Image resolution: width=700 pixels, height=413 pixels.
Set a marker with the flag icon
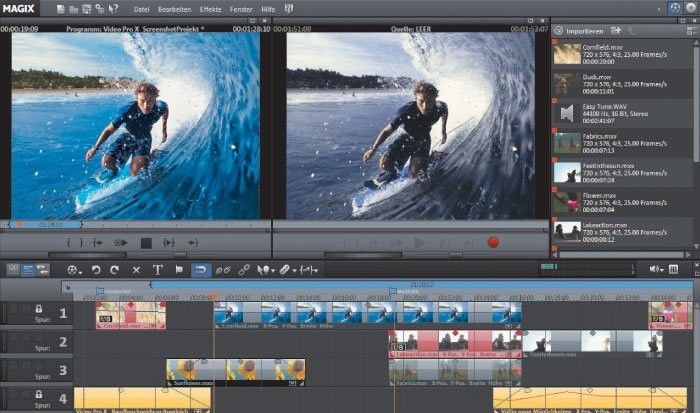(179, 270)
